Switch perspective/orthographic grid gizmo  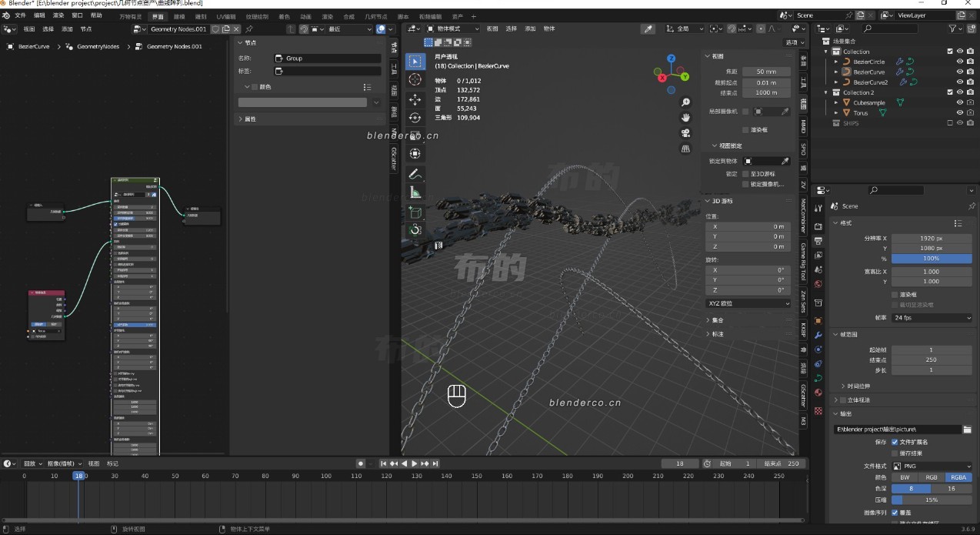(x=685, y=149)
